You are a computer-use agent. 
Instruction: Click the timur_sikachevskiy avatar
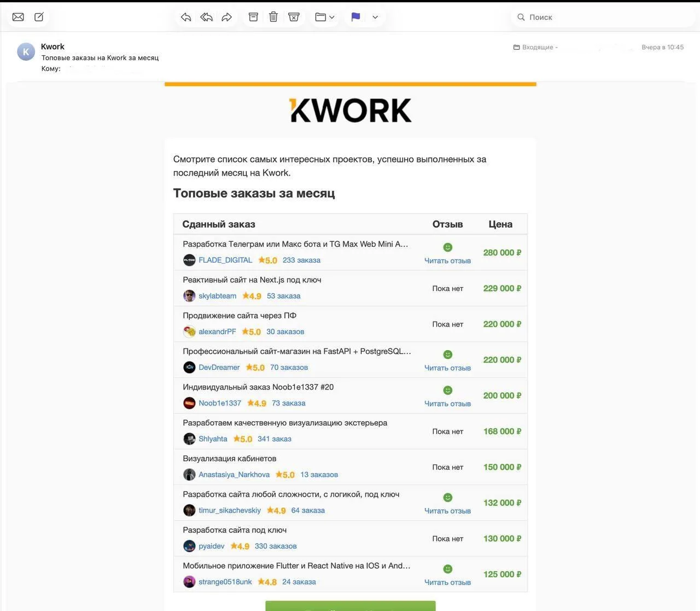[x=189, y=510]
